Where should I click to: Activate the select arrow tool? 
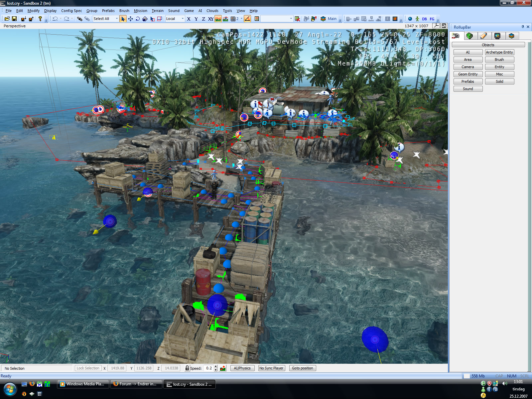(123, 19)
